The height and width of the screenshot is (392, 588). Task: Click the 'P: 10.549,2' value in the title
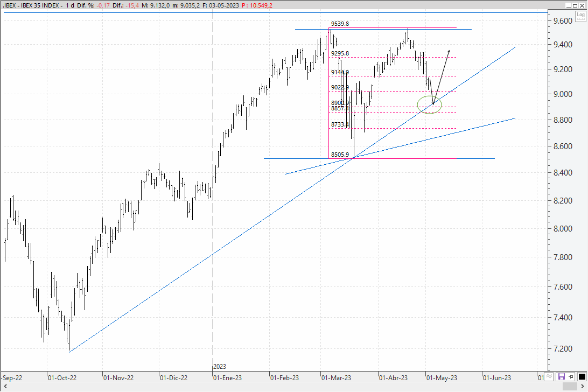point(257,5)
